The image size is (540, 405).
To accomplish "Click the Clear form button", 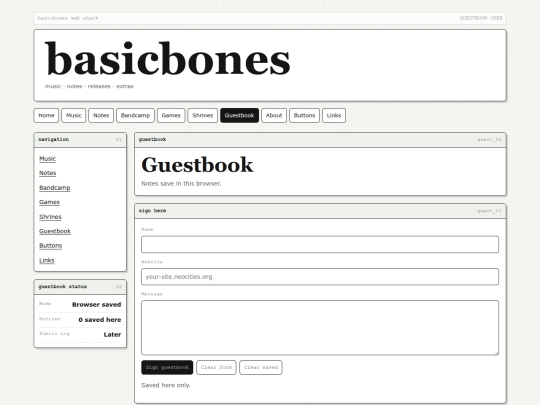I will click(216, 367).
